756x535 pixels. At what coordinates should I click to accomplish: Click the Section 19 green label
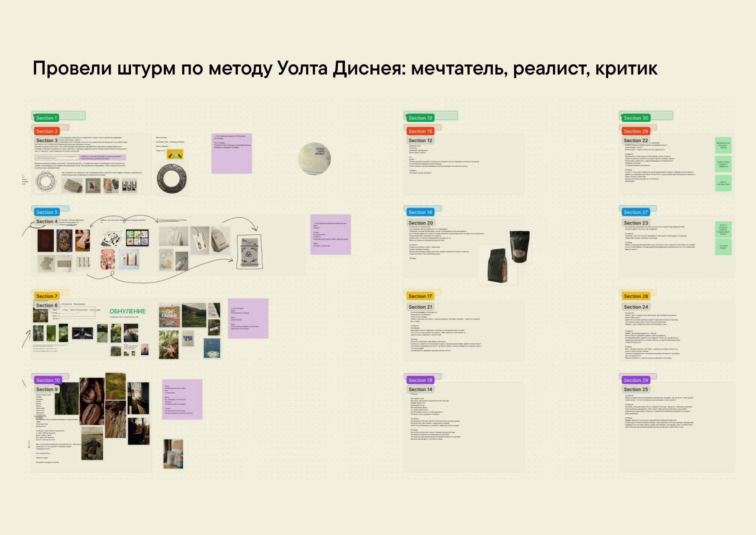click(x=420, y=118)
